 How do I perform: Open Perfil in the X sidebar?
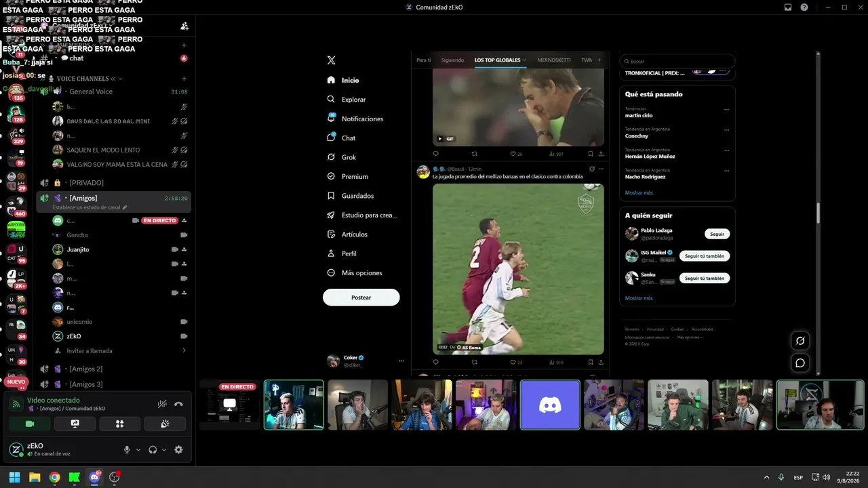point(342,253)
